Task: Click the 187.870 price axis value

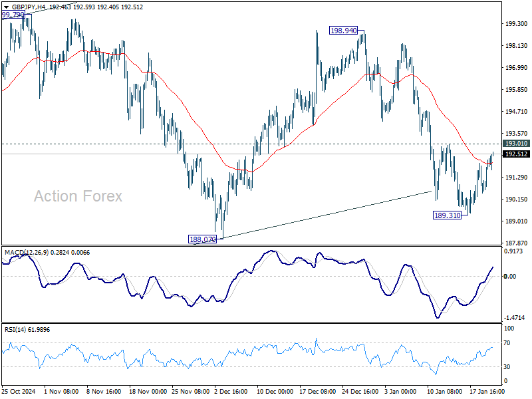Action: pos(516,243)
